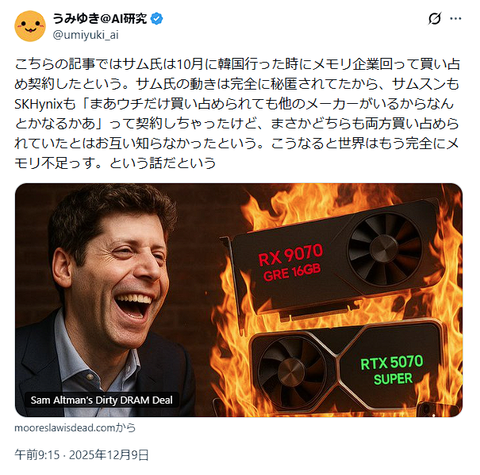
Task: Open the mooreslawisdead.com source link
Action: tap(75, 428)
